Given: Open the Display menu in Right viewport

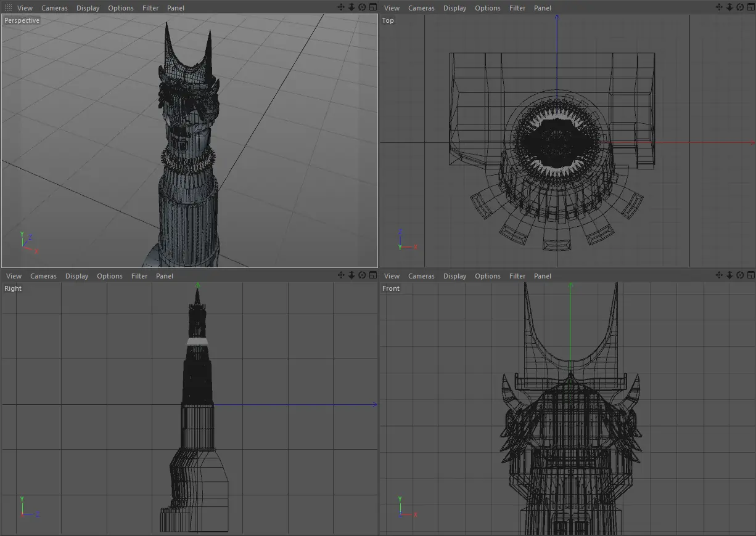Looking at the screenshot, I should click(77, 276).
